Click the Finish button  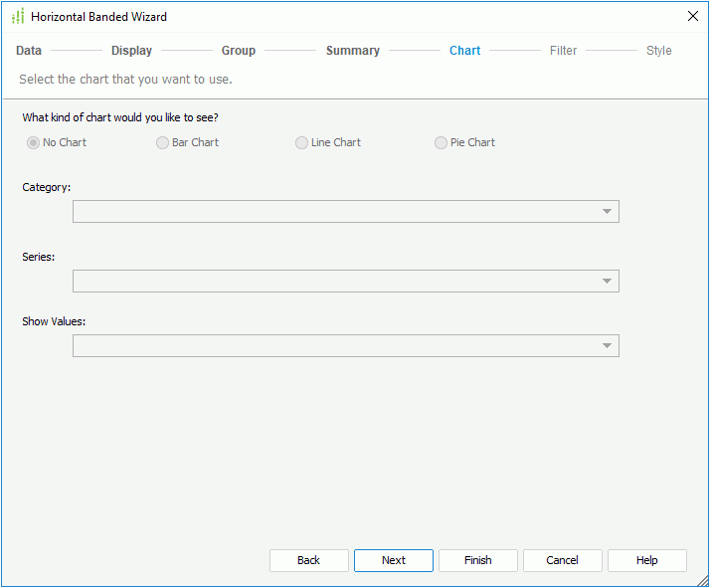tap(478, 560)
